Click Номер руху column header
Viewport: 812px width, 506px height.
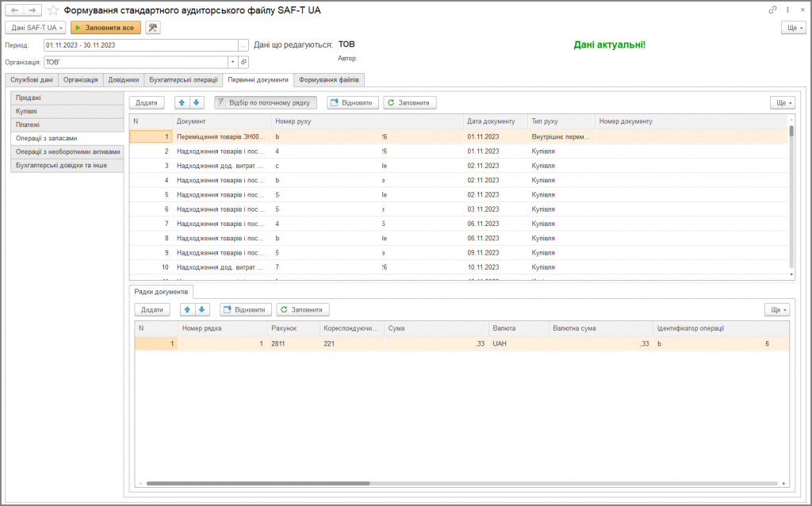367,121
